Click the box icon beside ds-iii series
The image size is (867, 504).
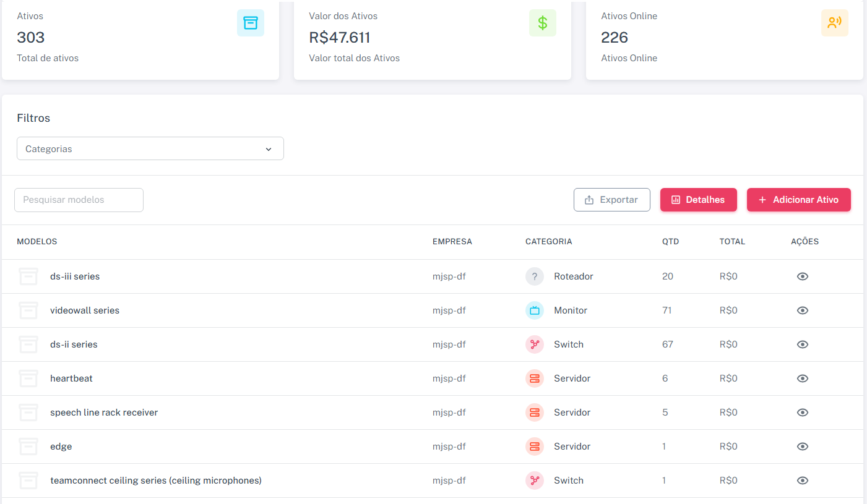[x=28, y=276]
